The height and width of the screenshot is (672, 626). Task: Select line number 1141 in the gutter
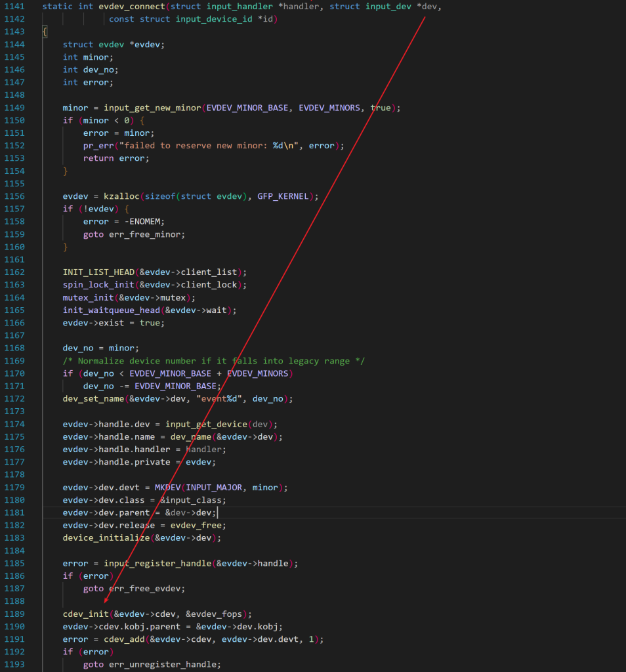[14, 7]
